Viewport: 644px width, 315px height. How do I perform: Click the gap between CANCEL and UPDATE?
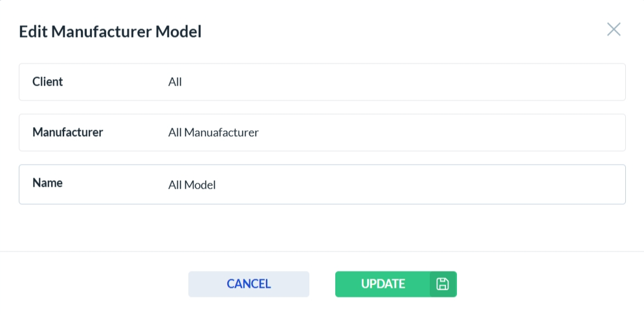(322, 284)
